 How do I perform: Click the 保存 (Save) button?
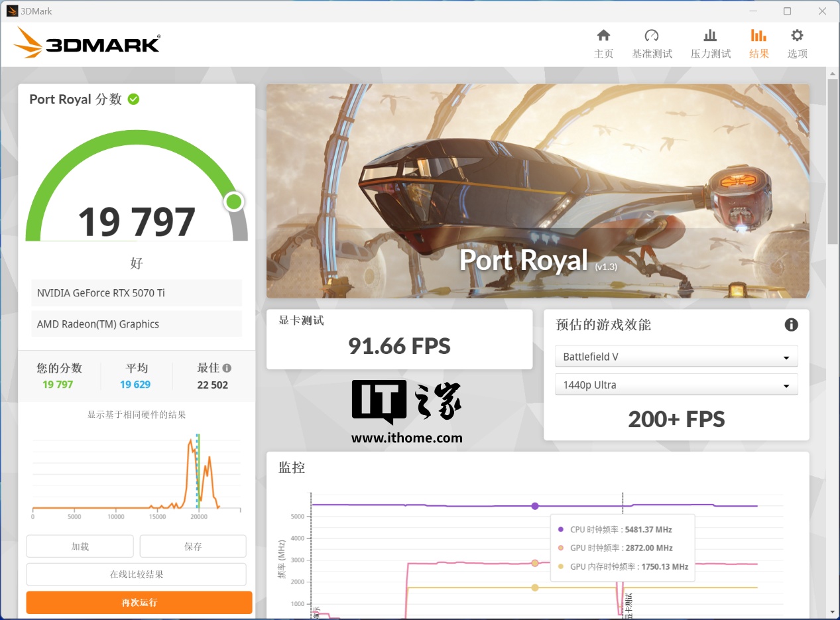[193, 546]
